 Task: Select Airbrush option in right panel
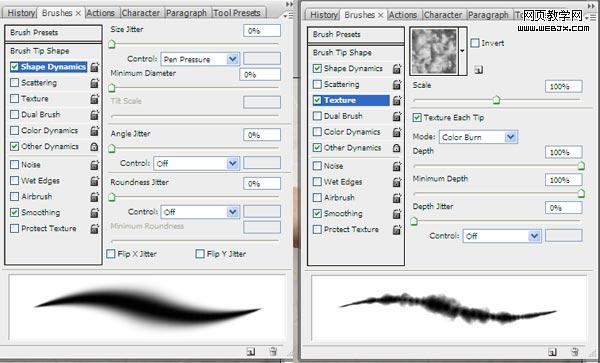point(339,198)
